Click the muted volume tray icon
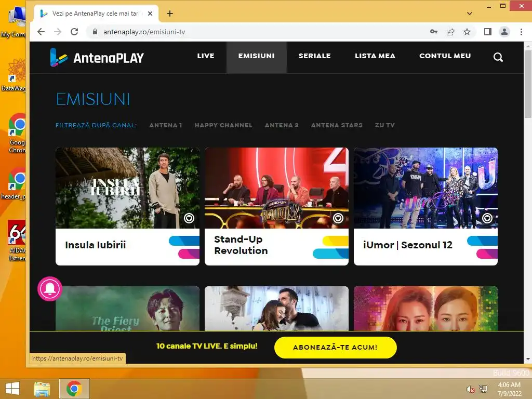Viewport: 532px width, 399px height. point(470,389)
